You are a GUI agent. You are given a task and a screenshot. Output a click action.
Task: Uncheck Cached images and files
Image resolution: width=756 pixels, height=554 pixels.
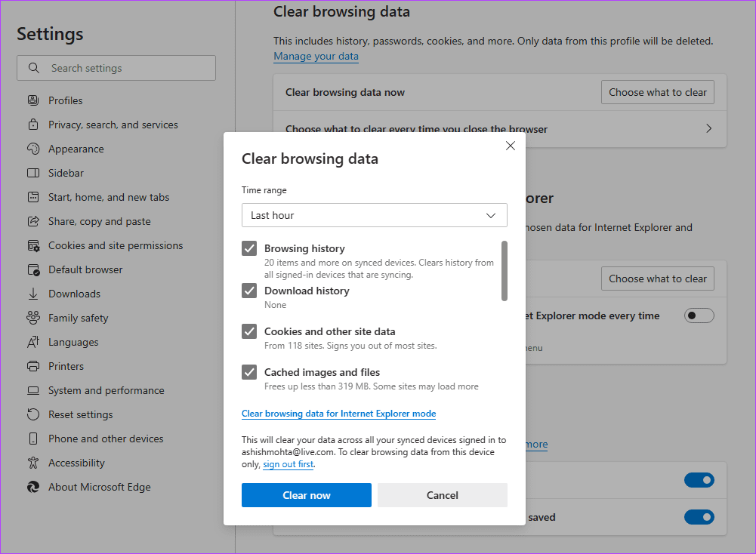[249, 372]
